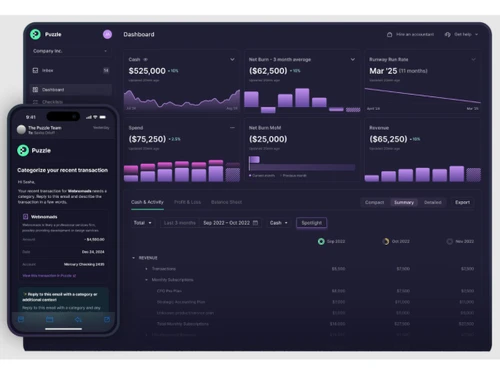
Task: Switch to the Balance Sheet tab
Action: [226, 202]
